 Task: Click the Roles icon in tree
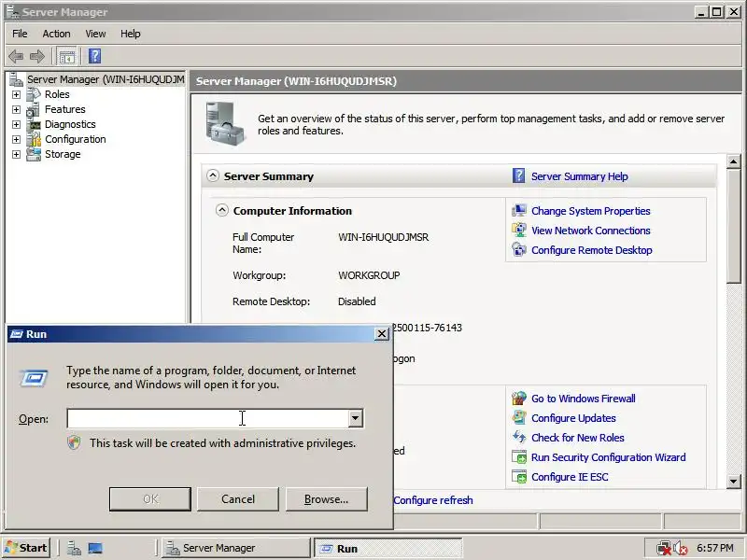point(34,94)
